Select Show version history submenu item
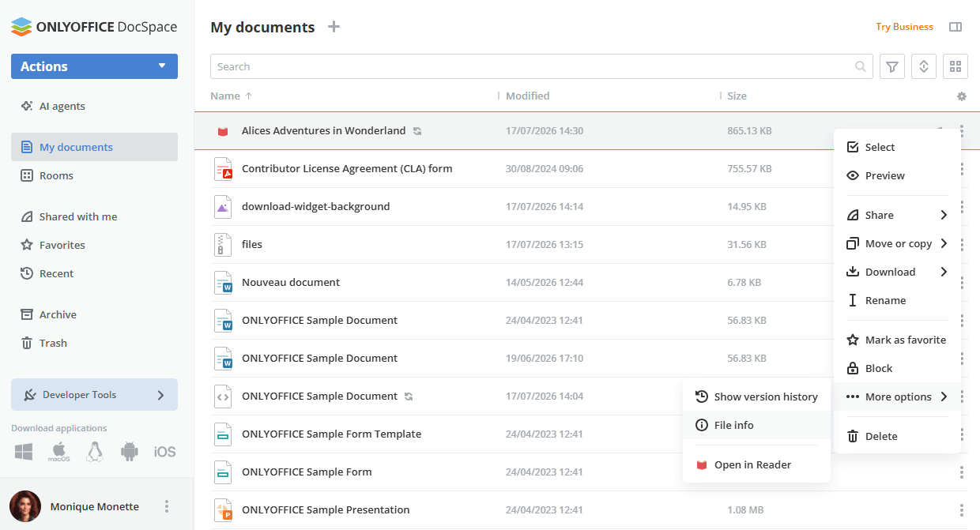The width and height of the screenshot is (980, 530). click(x=756, y=397)
